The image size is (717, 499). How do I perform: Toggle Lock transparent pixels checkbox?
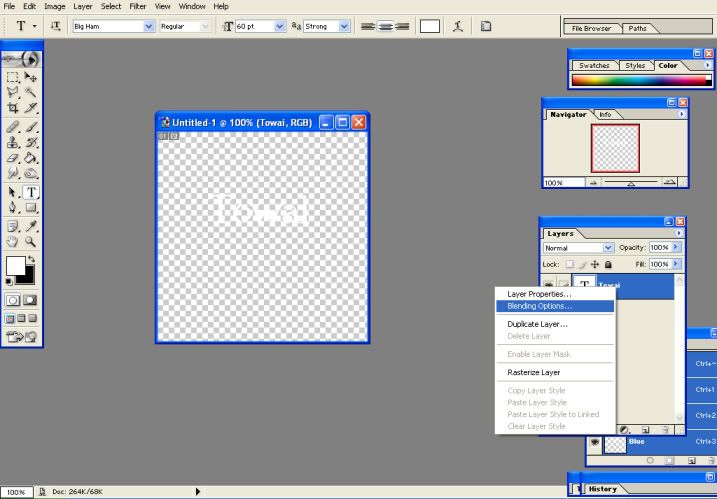569,264
